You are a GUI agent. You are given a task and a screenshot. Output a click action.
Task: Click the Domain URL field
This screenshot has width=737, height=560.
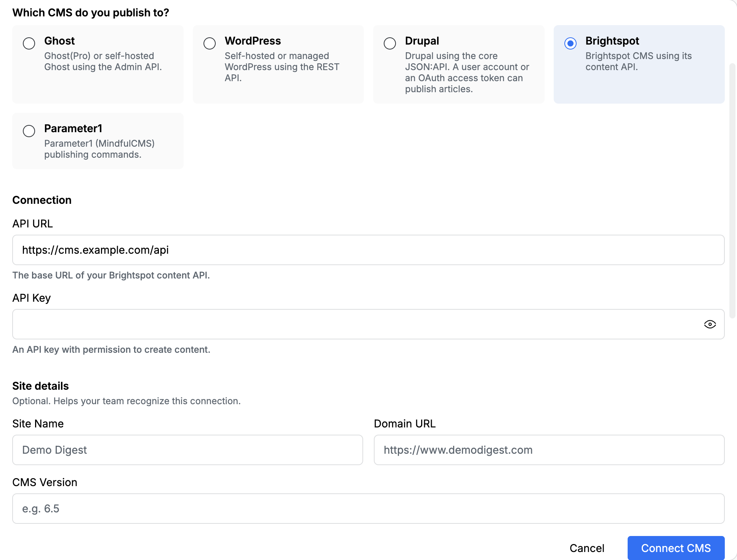(x=549, y=450)
